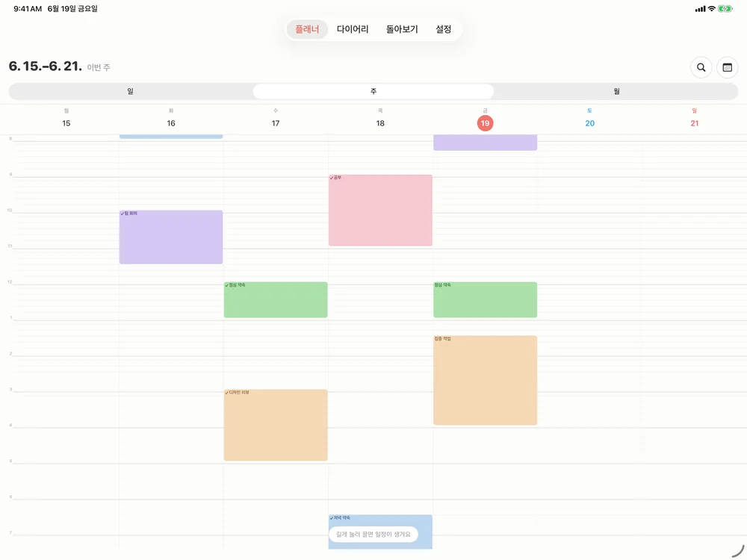Open Friday's green 점심 약속 event
747x560 pixels.
coord(485,299)
